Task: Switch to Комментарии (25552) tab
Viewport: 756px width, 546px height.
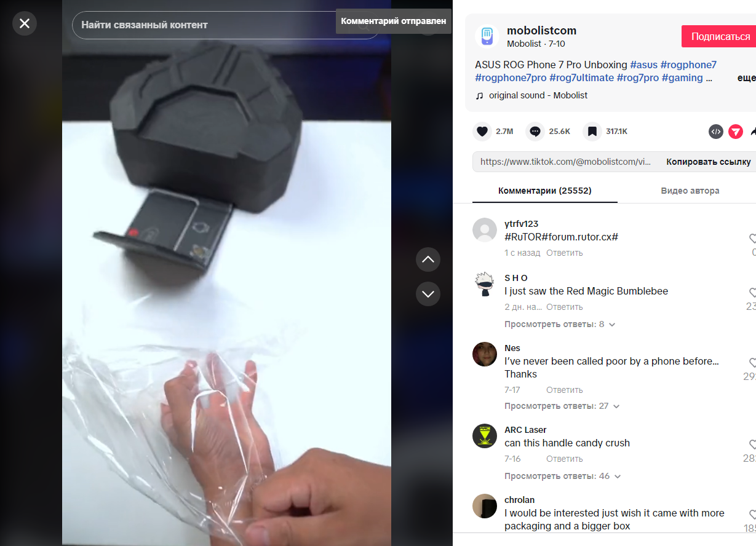Action: tap(544, 191)
